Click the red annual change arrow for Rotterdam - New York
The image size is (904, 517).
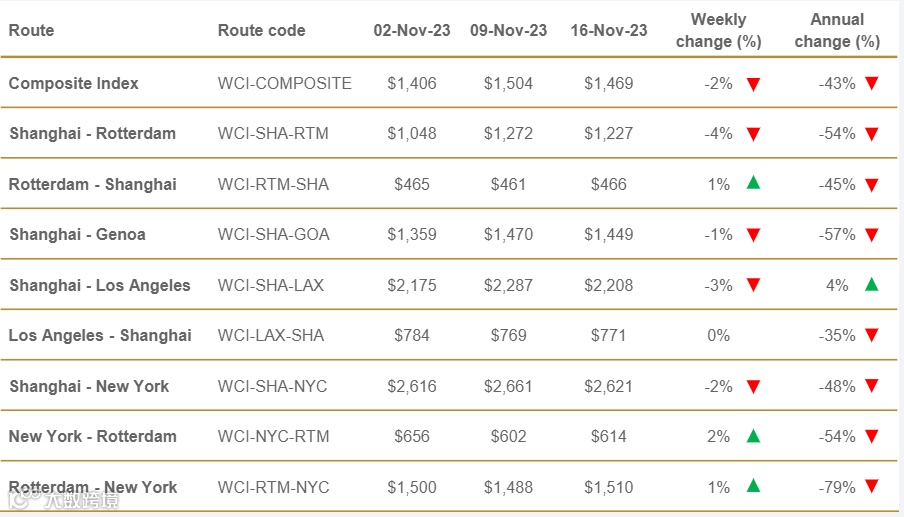click(x=871, y=487)
